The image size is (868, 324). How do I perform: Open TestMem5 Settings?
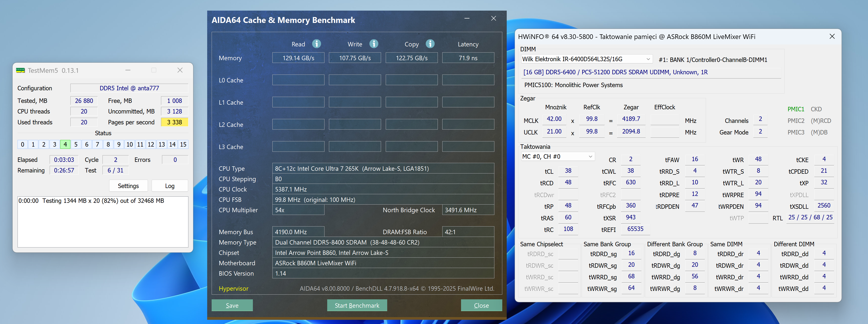pyautogui.click(x=128, y=186)
